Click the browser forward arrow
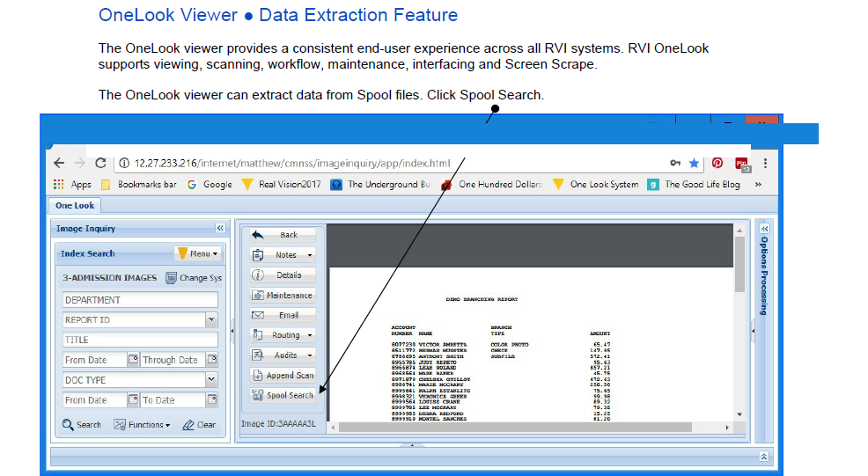This screenshot has height=476, width=868. [80, 163]
